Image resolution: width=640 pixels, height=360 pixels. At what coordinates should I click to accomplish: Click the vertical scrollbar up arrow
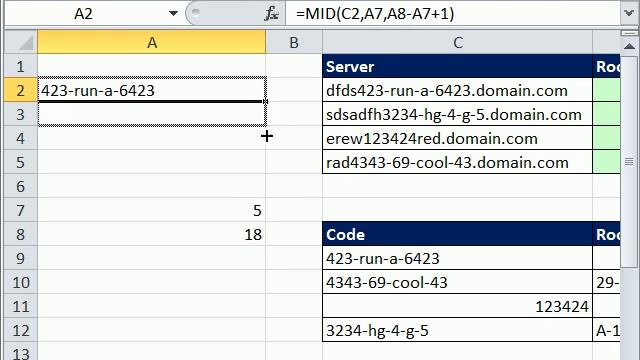(x=629, y=46)
